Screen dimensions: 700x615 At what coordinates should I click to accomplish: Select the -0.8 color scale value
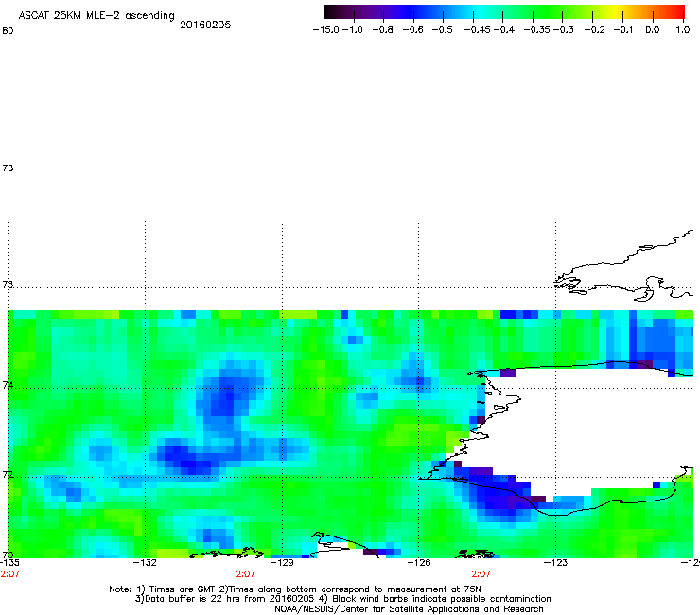click(382, 30)
